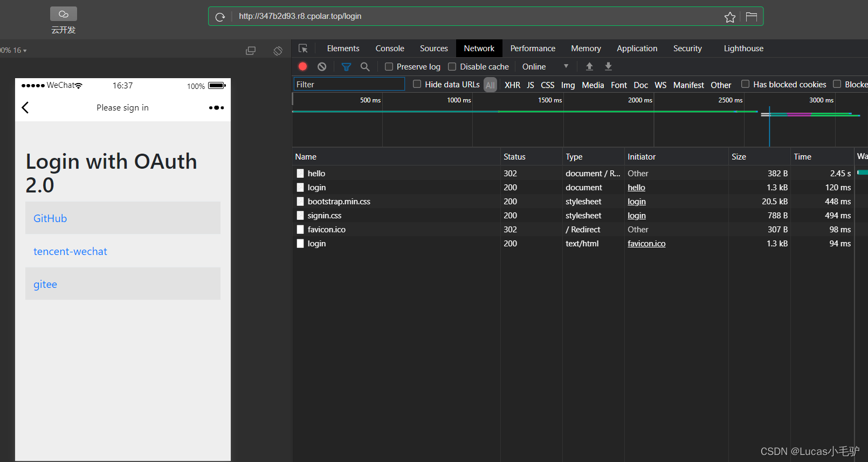Filter requests by Doc

(641, 85)
